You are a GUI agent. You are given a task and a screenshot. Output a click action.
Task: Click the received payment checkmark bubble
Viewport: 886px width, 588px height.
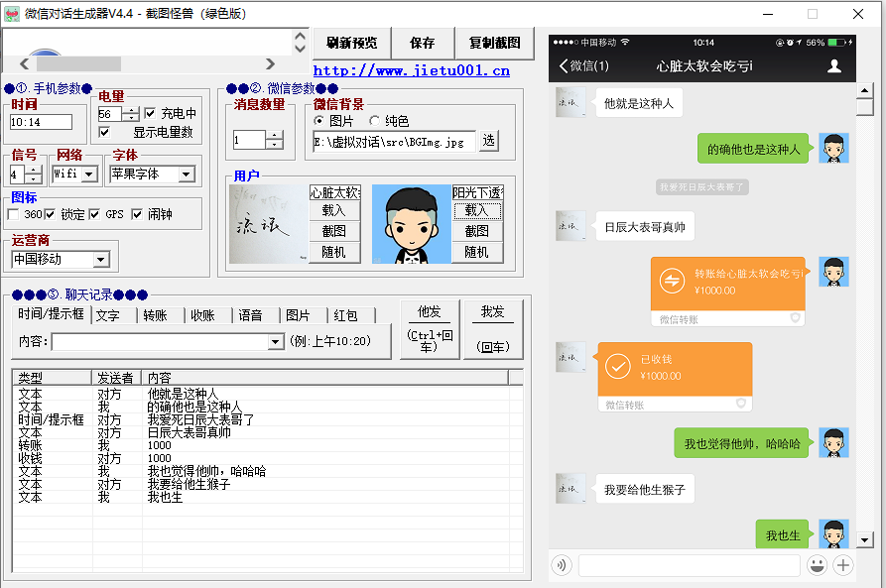tap(675, 368)
